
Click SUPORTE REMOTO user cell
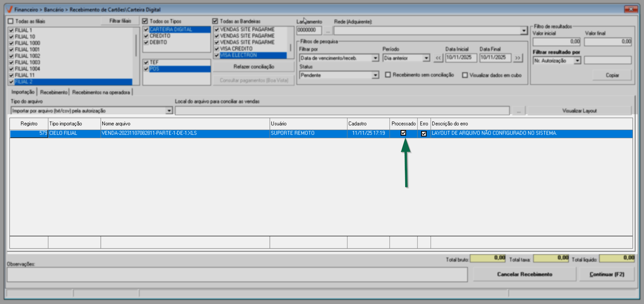[308, 134]
